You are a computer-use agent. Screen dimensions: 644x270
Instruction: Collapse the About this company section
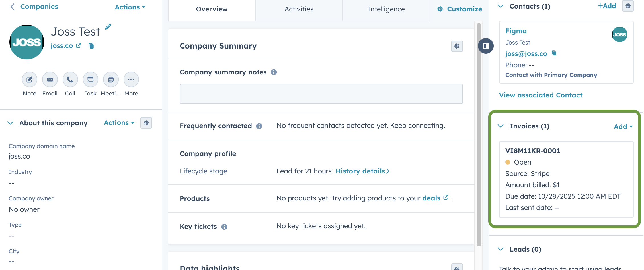pos(11,123)
